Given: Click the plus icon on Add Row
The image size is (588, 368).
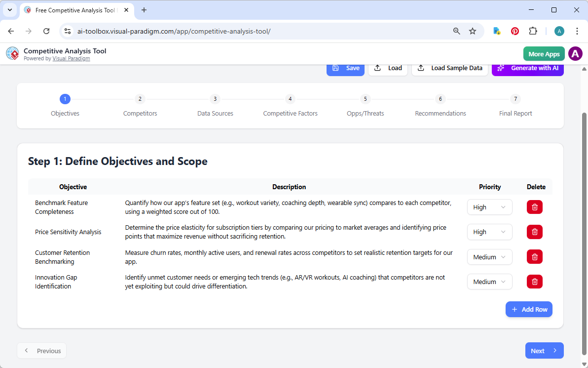Looking at the screenshot, I should 515,309.
